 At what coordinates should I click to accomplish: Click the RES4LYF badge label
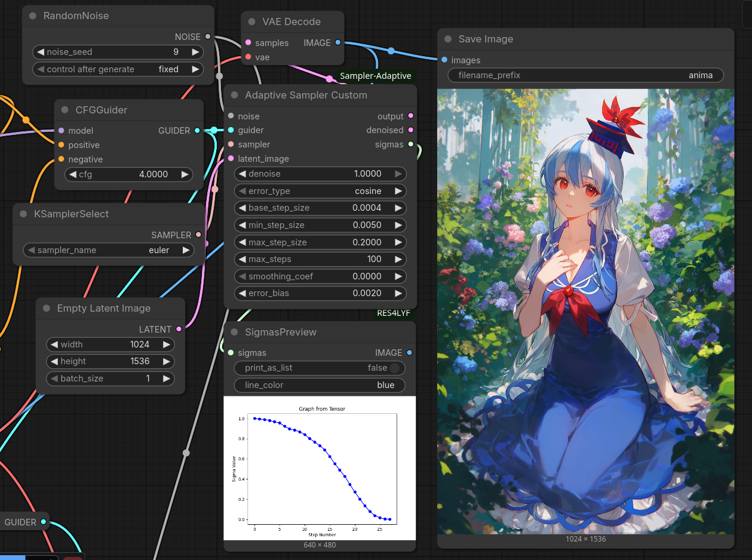tap(394, 313)
